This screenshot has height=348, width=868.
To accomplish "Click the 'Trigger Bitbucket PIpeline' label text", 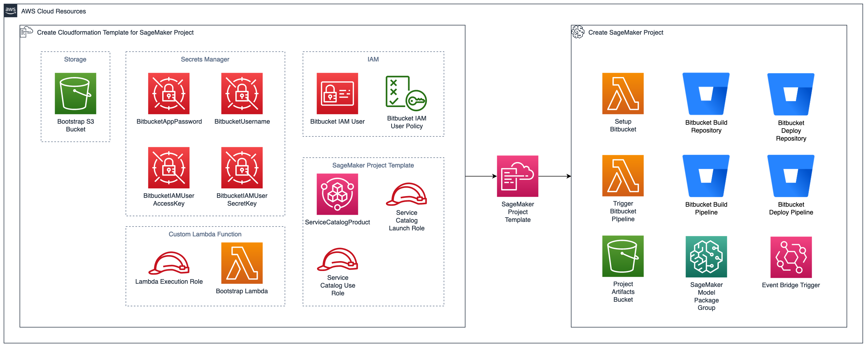I will pos(623,211).
